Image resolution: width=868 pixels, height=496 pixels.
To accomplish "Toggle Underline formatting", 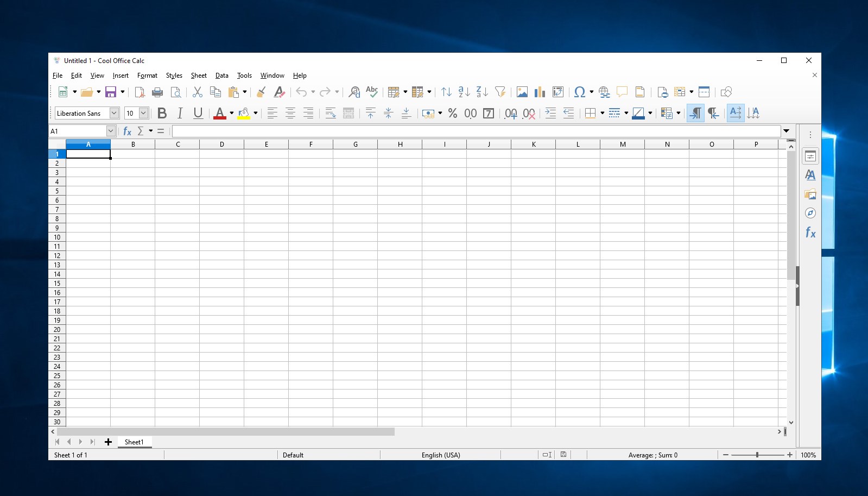I will click(198, 113).
